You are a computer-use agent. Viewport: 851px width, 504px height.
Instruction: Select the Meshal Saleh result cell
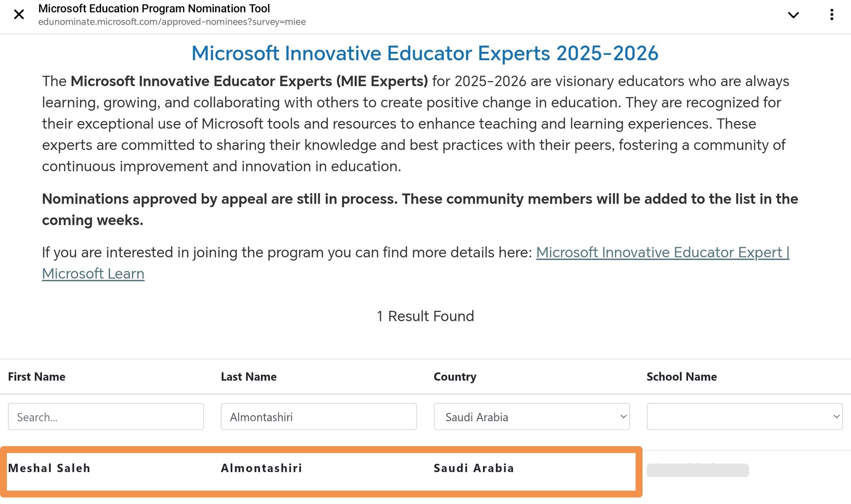(49, 468)
